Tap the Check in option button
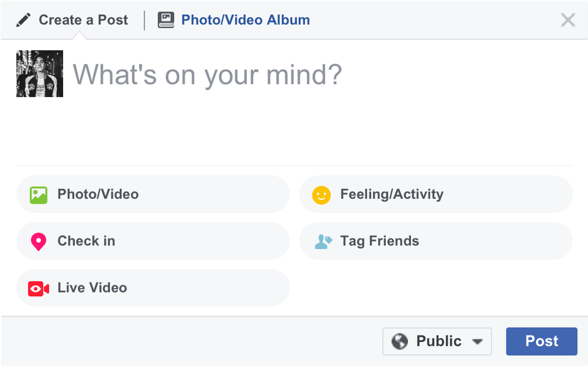Screen dimensions: 588x366 click(153, 241)
